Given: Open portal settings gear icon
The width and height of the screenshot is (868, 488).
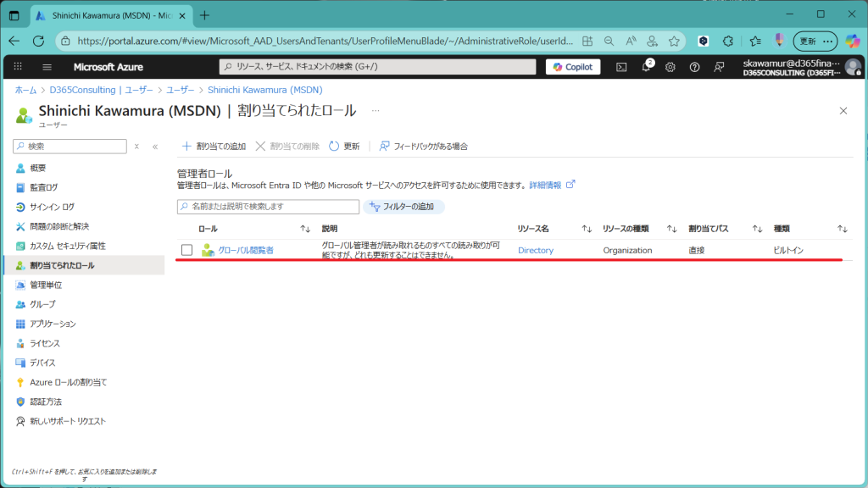Looking at the screenshot, I should (670, 67).
